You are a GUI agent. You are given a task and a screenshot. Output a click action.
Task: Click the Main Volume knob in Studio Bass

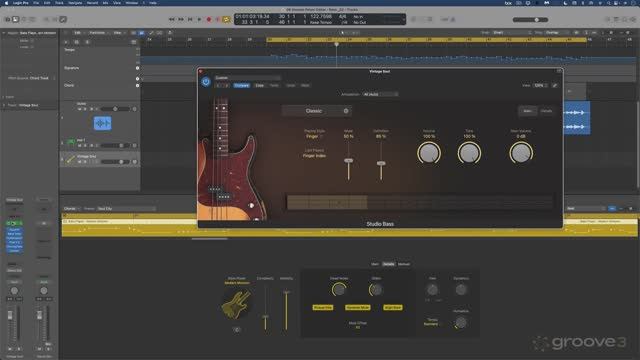tap(521, 153)
